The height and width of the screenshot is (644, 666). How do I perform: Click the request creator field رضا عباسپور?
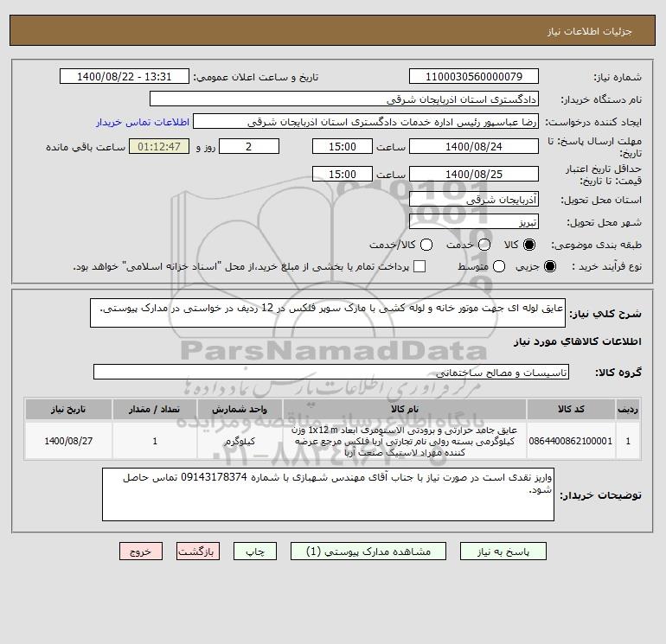click(366, 122)
